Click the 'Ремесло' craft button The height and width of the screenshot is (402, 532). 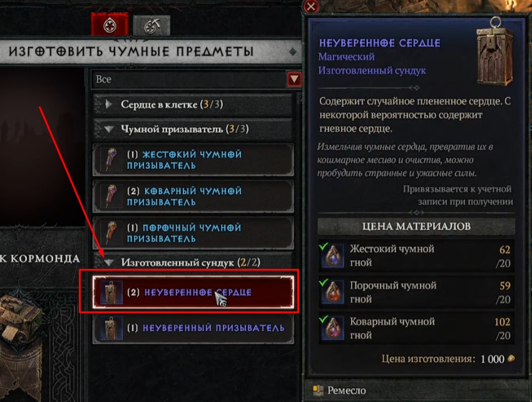[x=340, y=391]
